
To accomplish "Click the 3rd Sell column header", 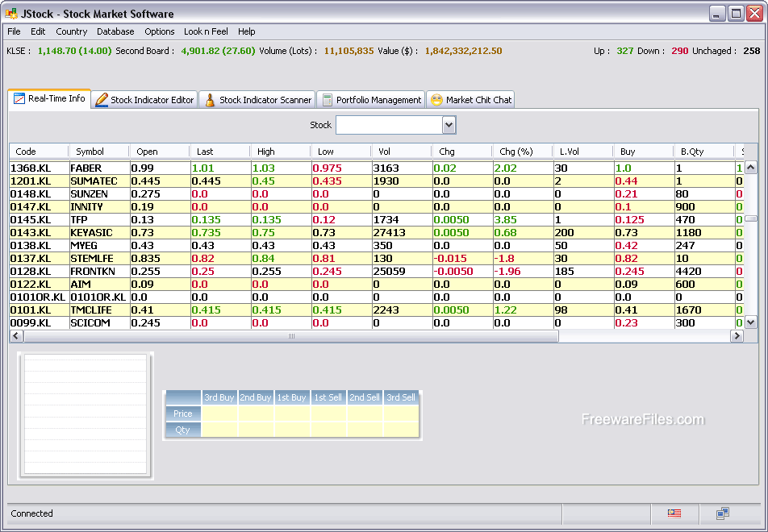I will pos(401,397).
